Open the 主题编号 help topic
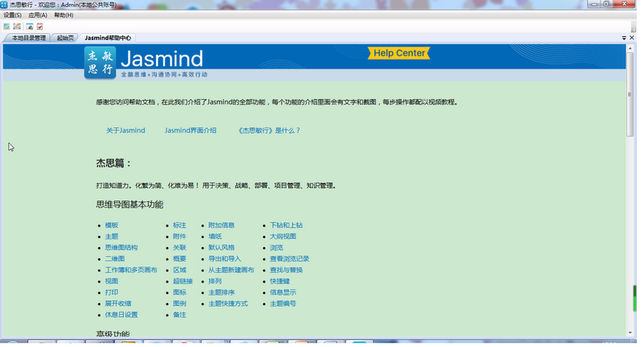The image size is (644, 347). pos(283,304)
